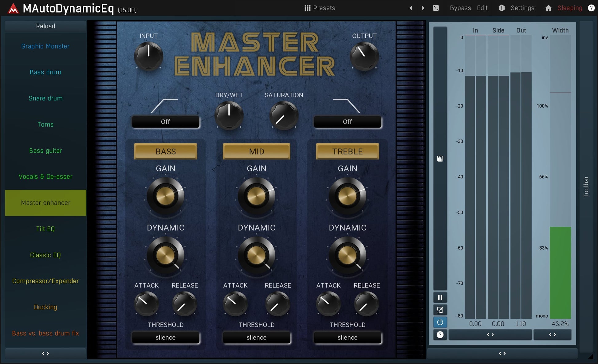Toggle the meters power button

tap(440, 322)
